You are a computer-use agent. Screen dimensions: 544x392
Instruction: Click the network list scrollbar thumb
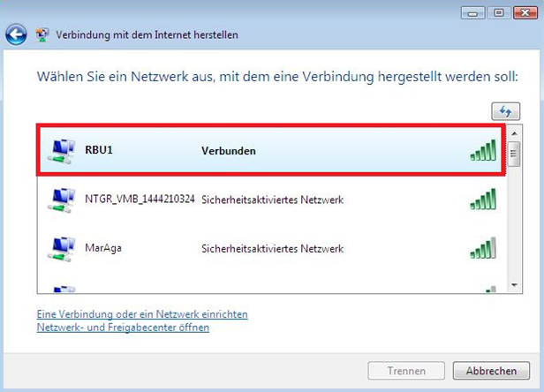(515, 154)
